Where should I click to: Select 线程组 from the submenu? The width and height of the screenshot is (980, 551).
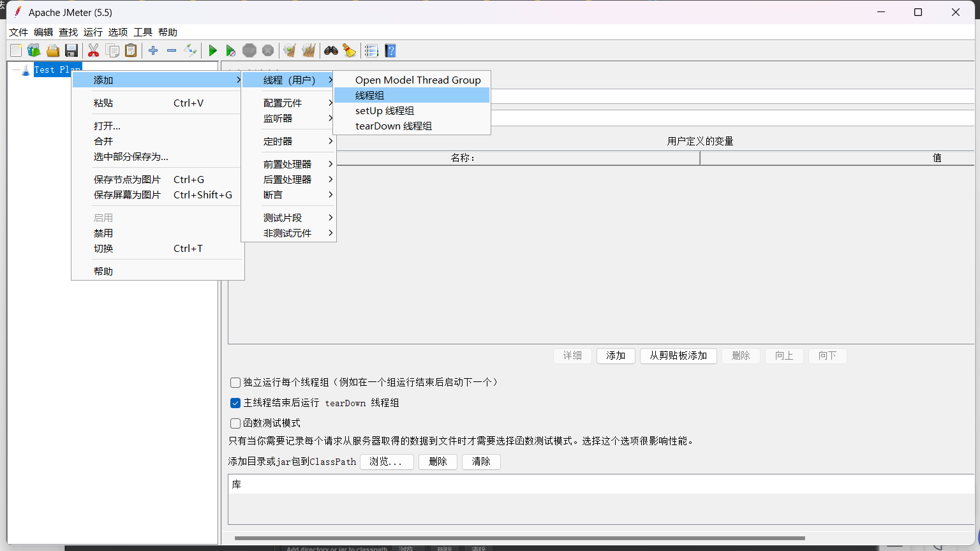coord(412,95)
